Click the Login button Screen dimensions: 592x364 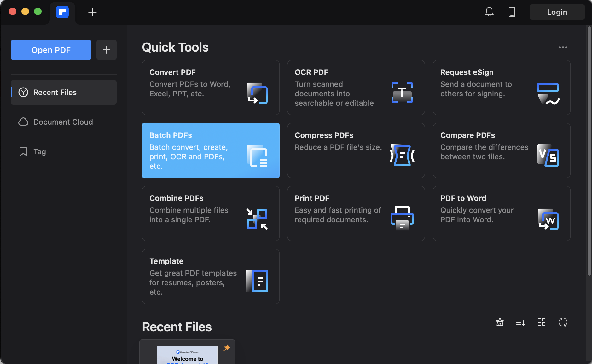click(557, 12)
